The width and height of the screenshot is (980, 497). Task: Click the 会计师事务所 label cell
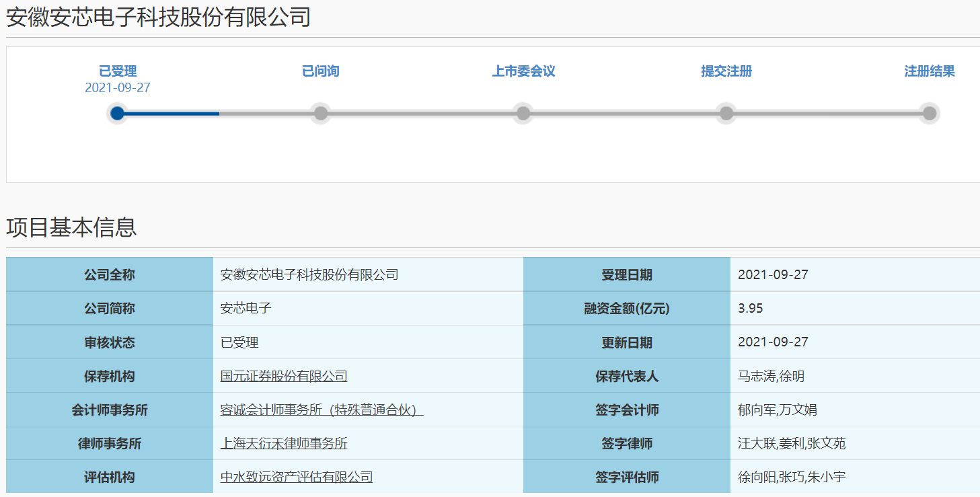tap(110, 410)
